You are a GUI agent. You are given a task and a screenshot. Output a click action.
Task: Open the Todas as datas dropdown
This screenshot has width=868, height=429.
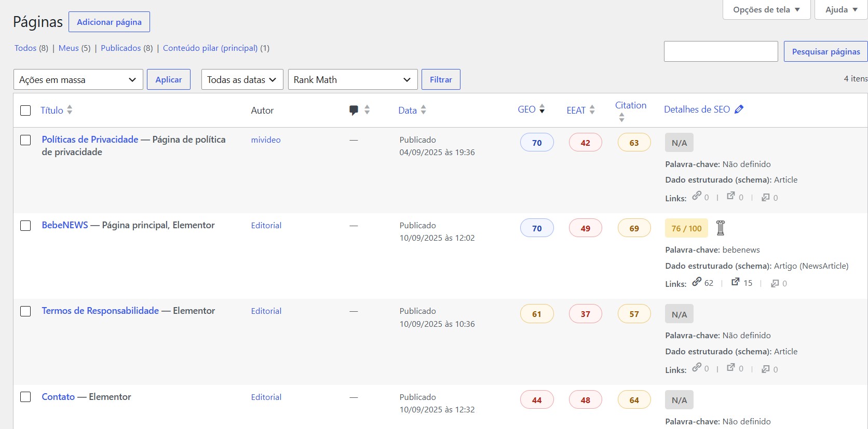coord(242,79)
